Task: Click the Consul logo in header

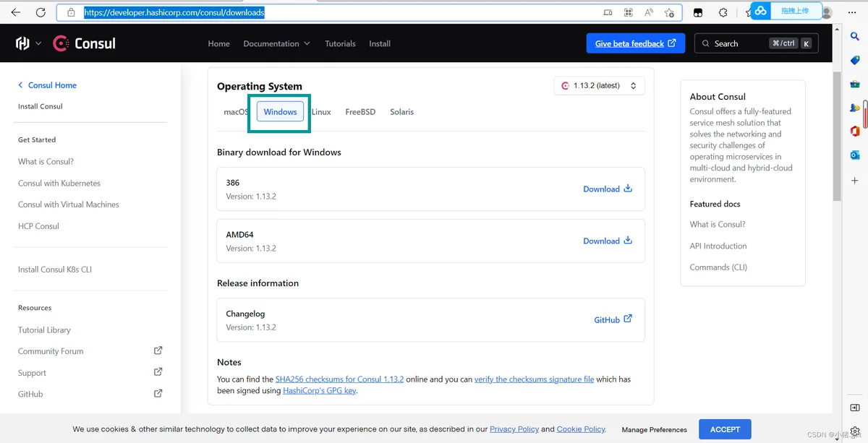Action: [x=85, y=43]
